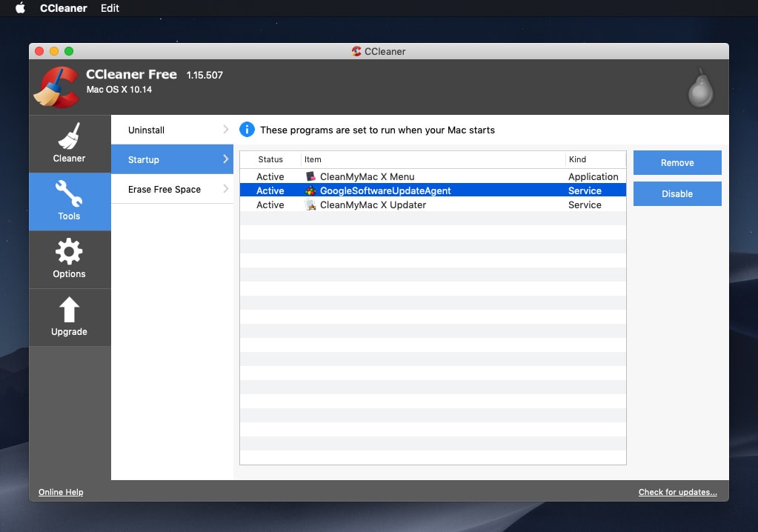The height and width of the screenshot is (532, 758).
Task: Disable the selected startup service
Action: coord(676,193)
